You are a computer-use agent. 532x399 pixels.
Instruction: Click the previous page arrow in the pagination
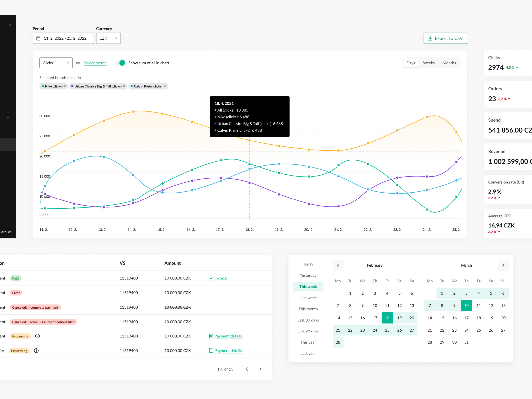tap(247, 369)
